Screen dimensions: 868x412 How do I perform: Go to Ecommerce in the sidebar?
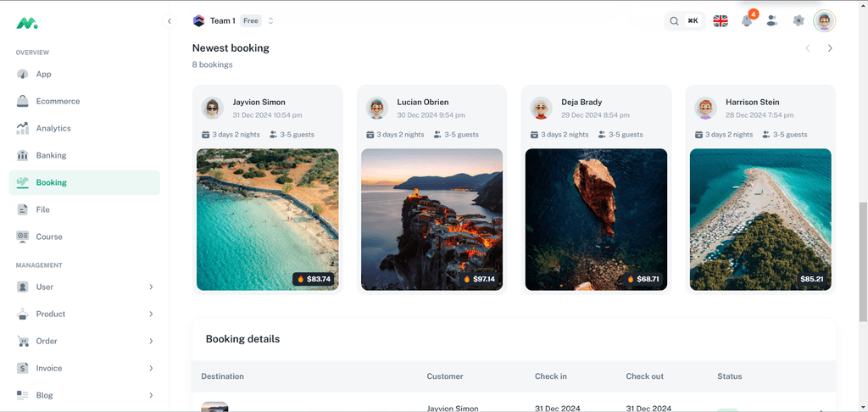pyautogui.click(x=84, y=102)
